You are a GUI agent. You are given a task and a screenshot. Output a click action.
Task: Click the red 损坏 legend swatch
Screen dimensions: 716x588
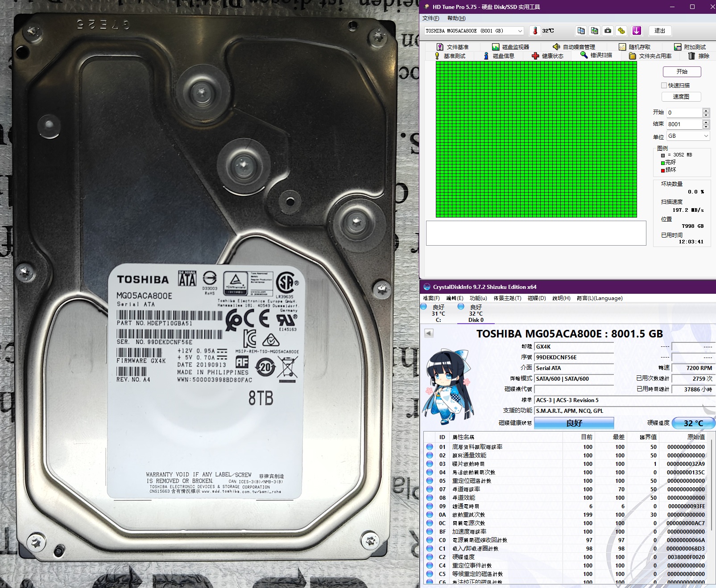pos(663,170)
